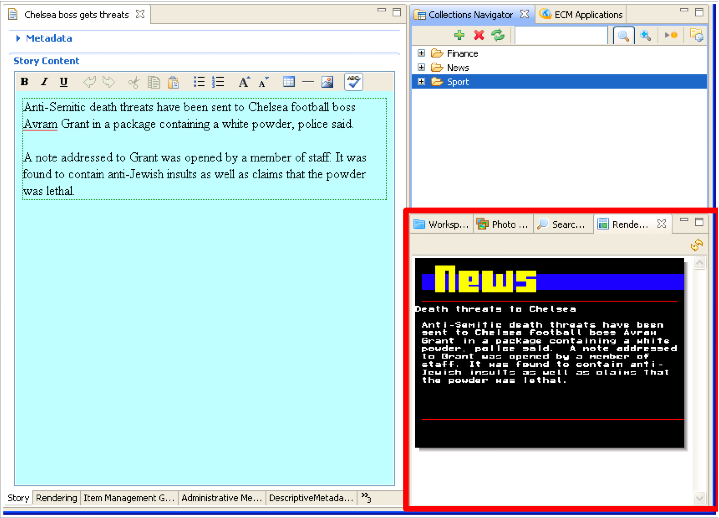Insert a table into the story

click(x=289, y=82)
